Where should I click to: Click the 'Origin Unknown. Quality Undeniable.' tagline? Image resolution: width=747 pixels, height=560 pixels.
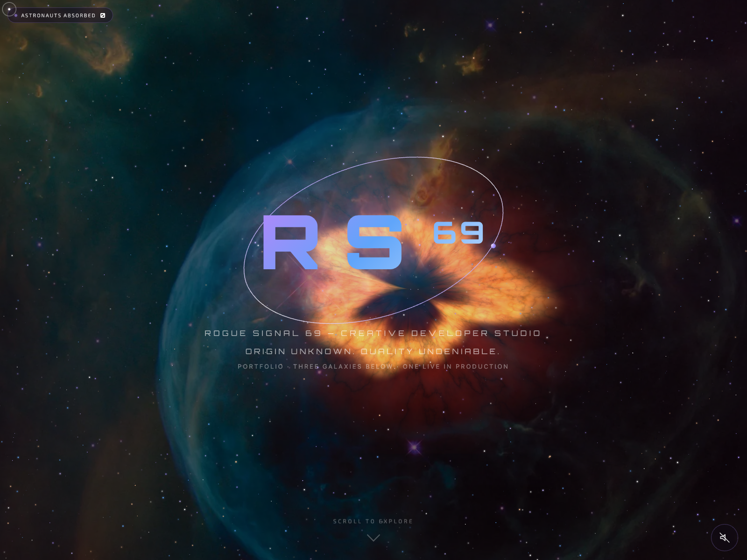373,351
